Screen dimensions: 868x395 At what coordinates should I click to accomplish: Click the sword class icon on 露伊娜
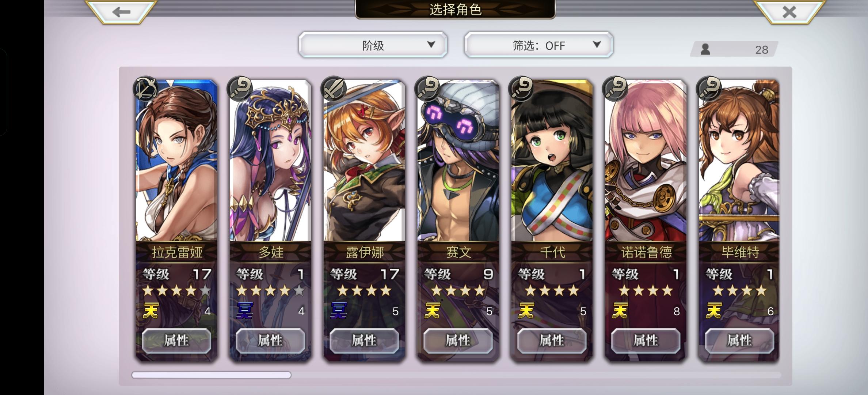click(x=333, y=88)
